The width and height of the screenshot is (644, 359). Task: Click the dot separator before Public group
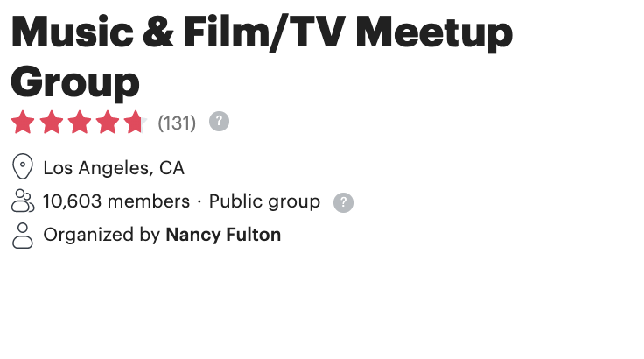[199, 202]
